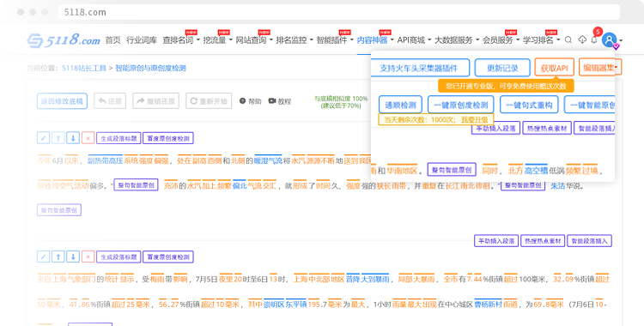Viewport: 644px width, 326px height.
Task: Click 百度原创度检测 for paragraph 今年6月以来
Action: coord(168,138)
